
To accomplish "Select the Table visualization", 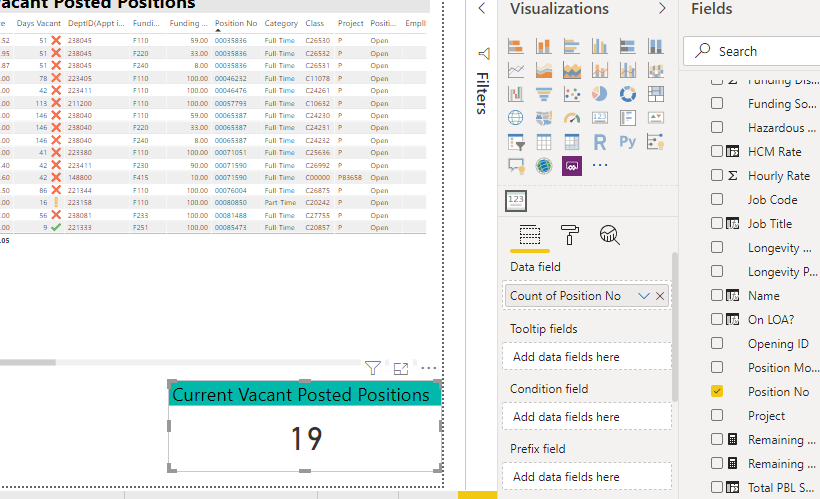I will (x=544, y=142).
